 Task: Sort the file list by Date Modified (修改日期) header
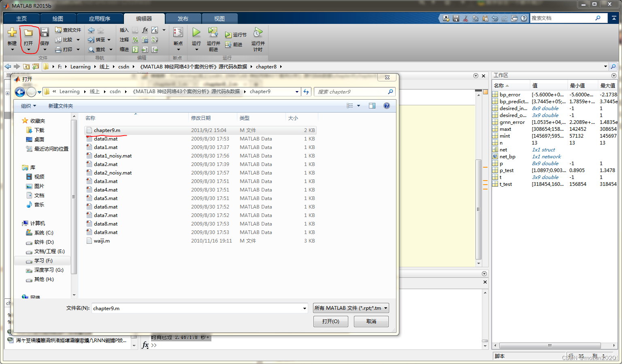[x=213, y=118]
